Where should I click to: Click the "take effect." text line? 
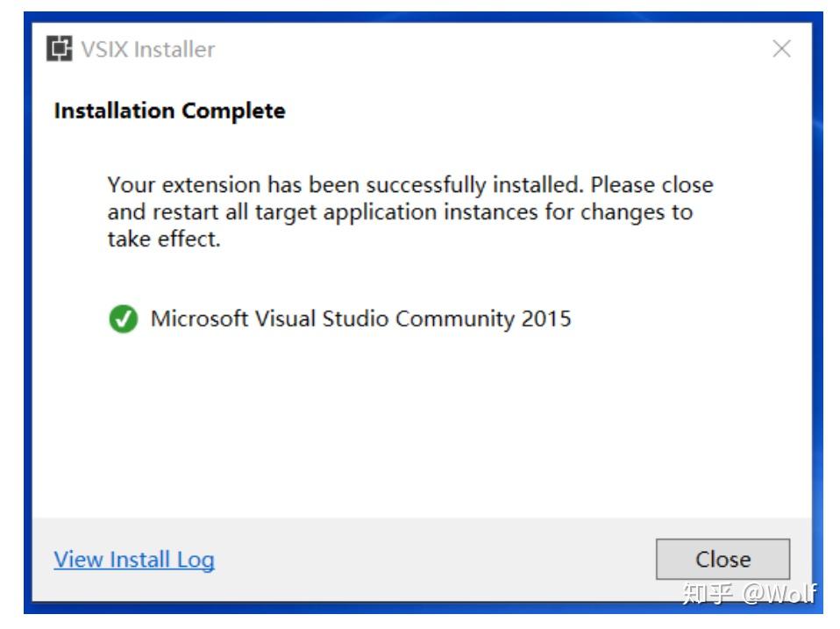[163, 239]
